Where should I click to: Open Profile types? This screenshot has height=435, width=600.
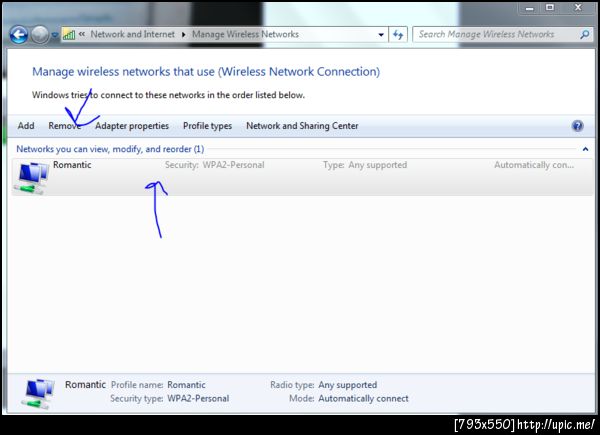pos(207,126)
